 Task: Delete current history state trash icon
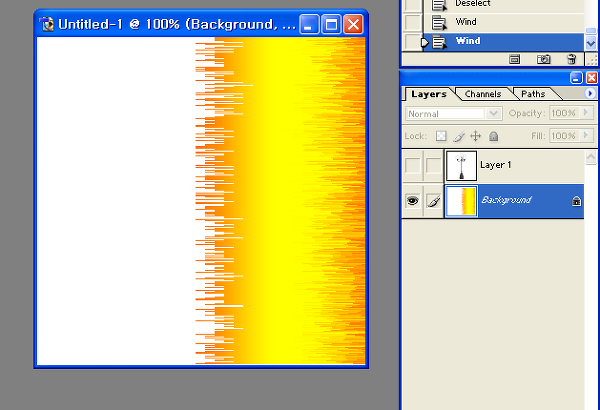571,59
